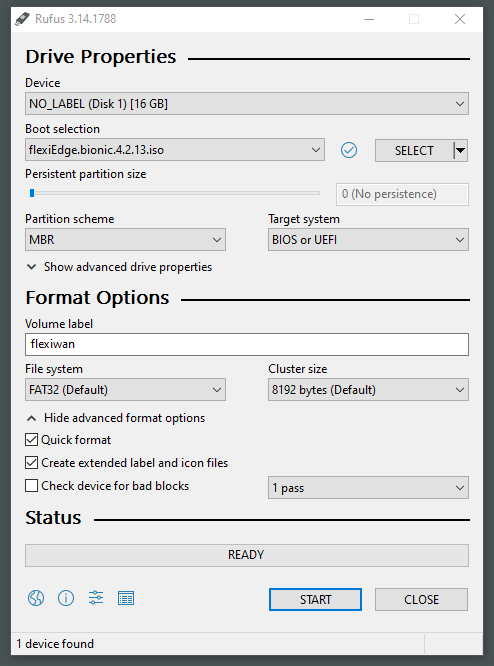Enable Check device for bad blocks
The height and width of the screenshot is (666, 494).
pyautogui.click(x=31, y=485)
